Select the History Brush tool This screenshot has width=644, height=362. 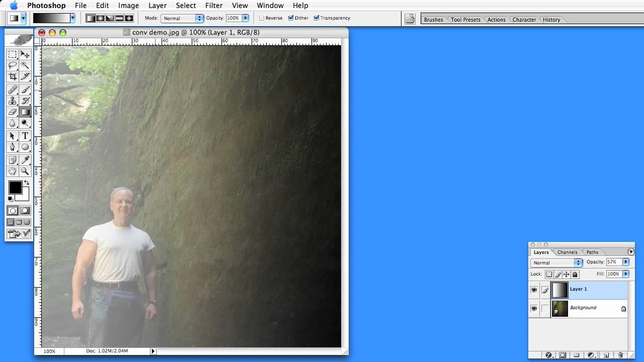[x=25, y=101]
